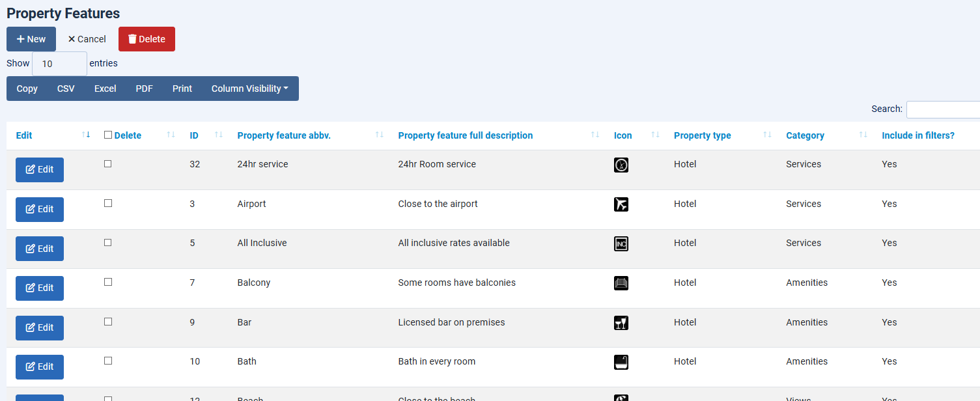This screenshot has height=401, width=980.
Task: Sort by full description column arrows
Action: 595,135
